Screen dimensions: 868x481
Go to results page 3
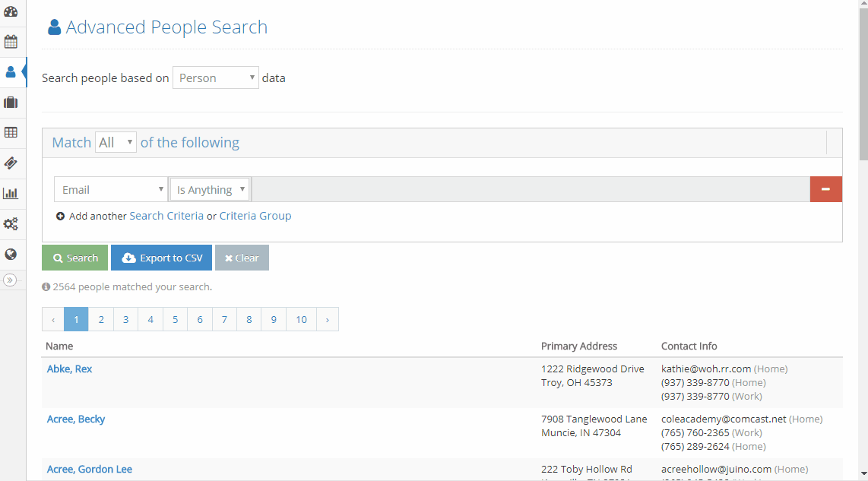pos(125,319)
